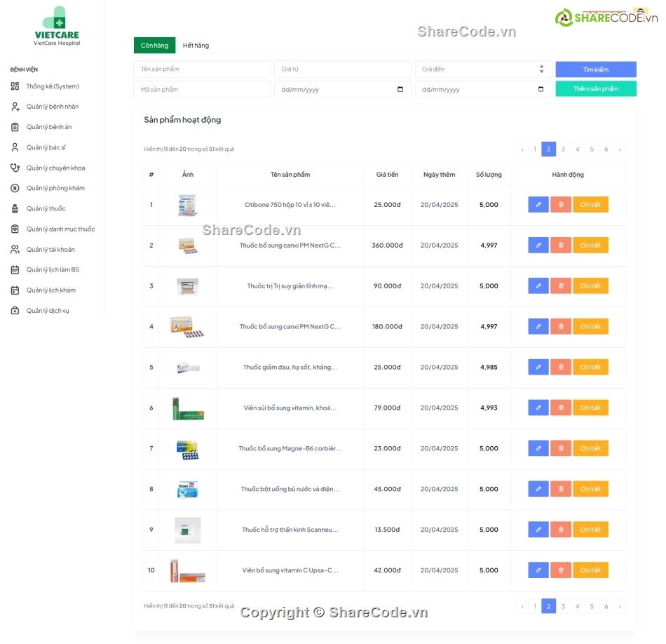This screenshot has height=644, width=666.
Task: Click the Số lượng column header
Action: coord(489,174)
